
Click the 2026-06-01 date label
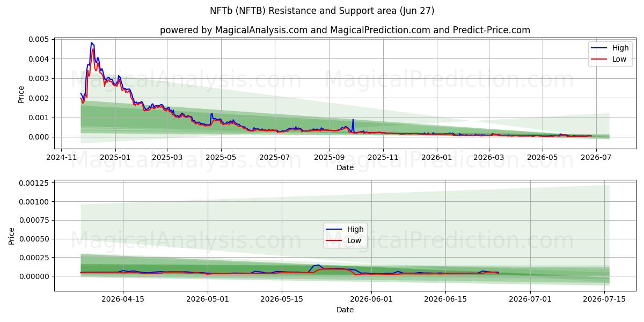click(371, 300)
